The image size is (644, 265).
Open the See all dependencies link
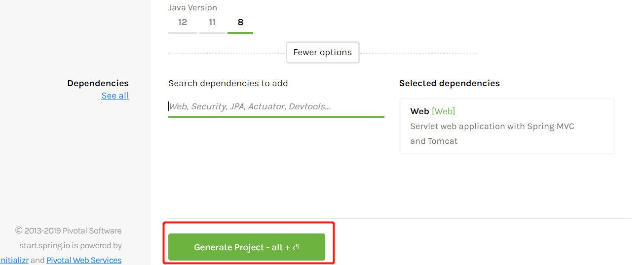click(115, 96)
